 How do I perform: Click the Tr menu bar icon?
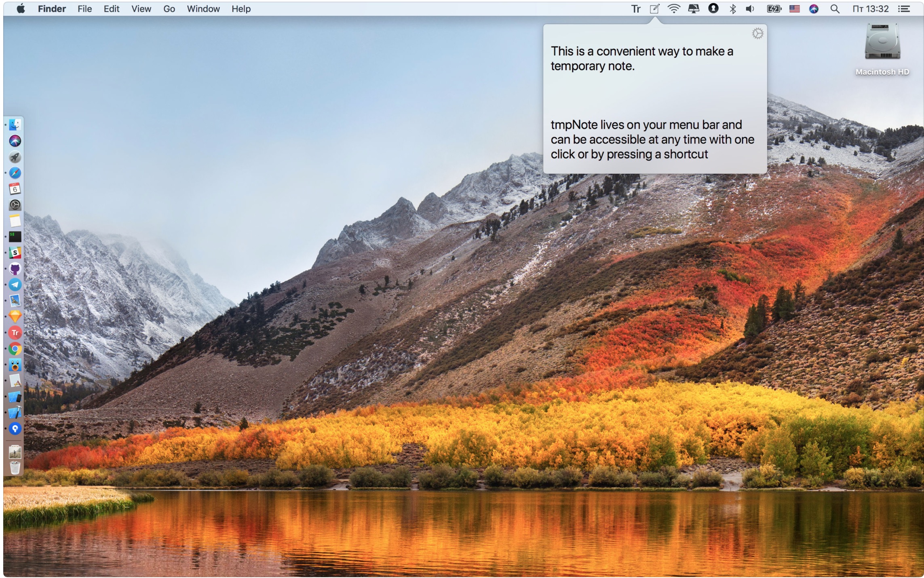click(636, 9)
